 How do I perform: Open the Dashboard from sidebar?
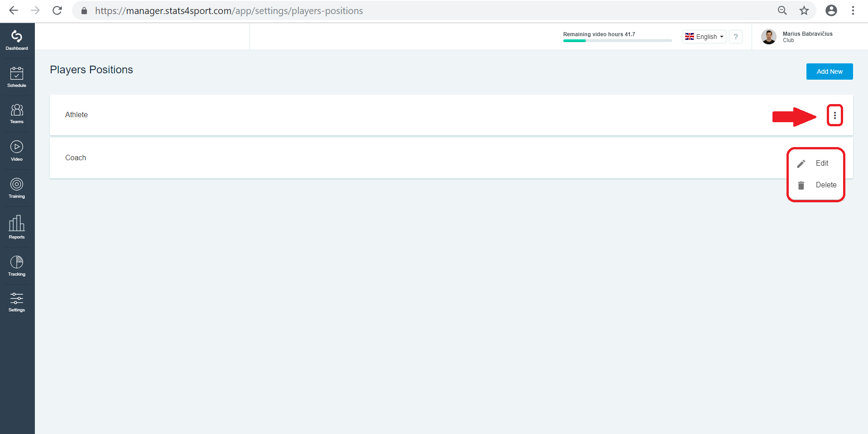point(17,40)
